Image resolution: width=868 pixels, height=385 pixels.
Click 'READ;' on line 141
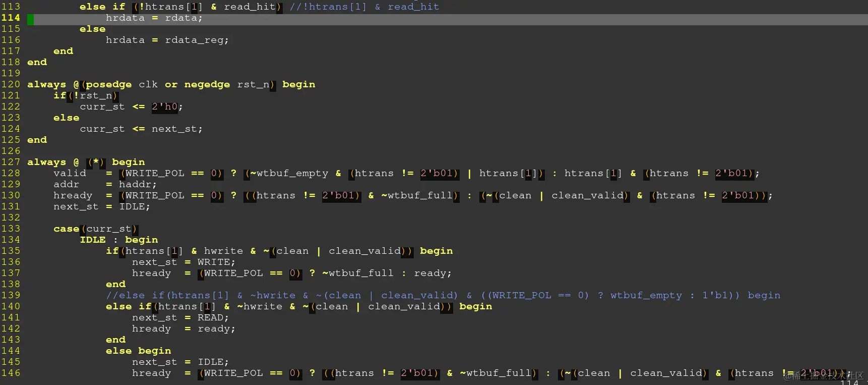pos(213,318)
